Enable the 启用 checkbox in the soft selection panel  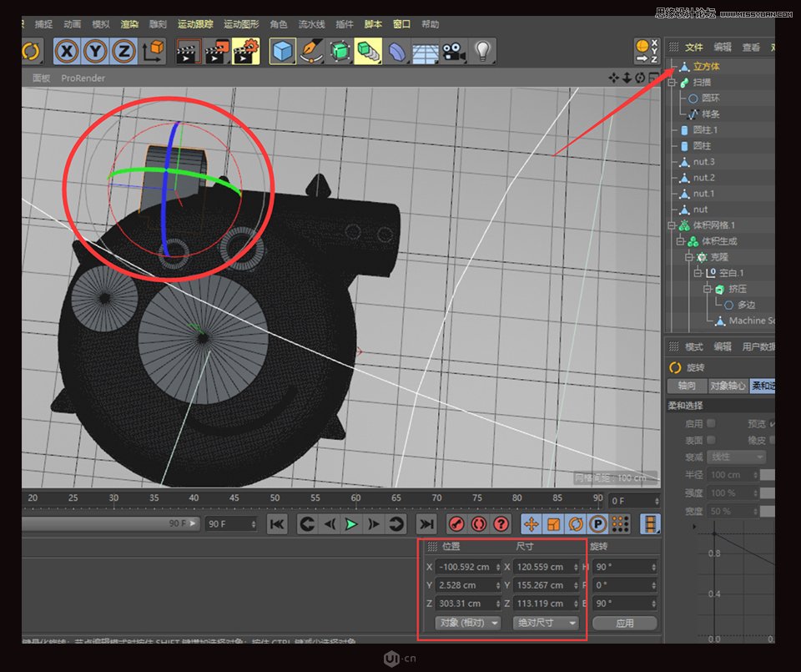pos(710,423)
